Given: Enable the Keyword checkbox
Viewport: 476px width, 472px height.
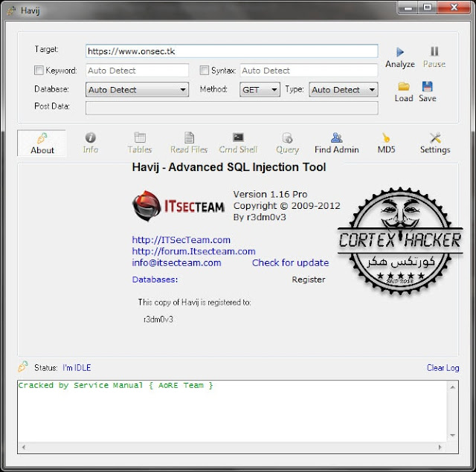Looking at the screenshot, I should click(39, 71).
